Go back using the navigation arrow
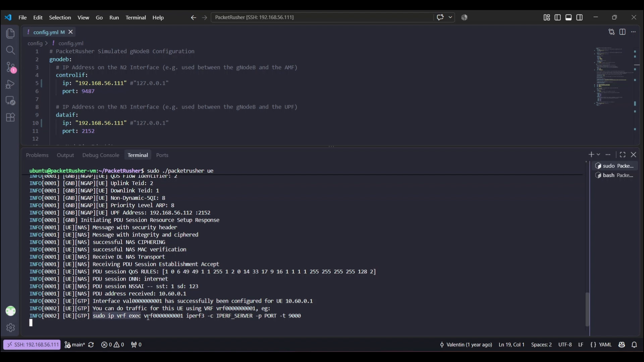This screenshot has width=644, height=362. click(193, 17)
